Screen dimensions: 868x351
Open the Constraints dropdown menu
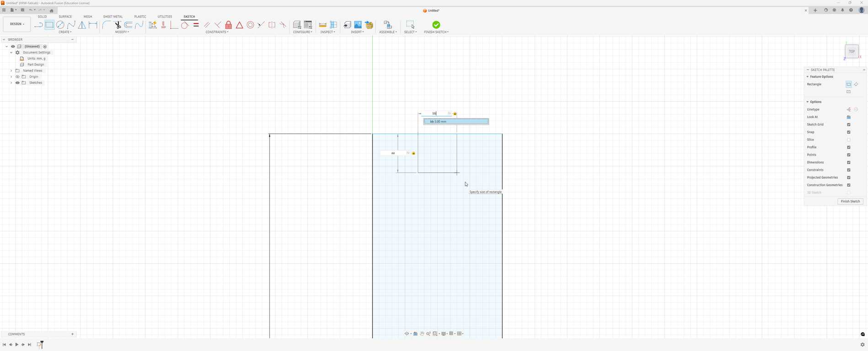tap(217, 32)
